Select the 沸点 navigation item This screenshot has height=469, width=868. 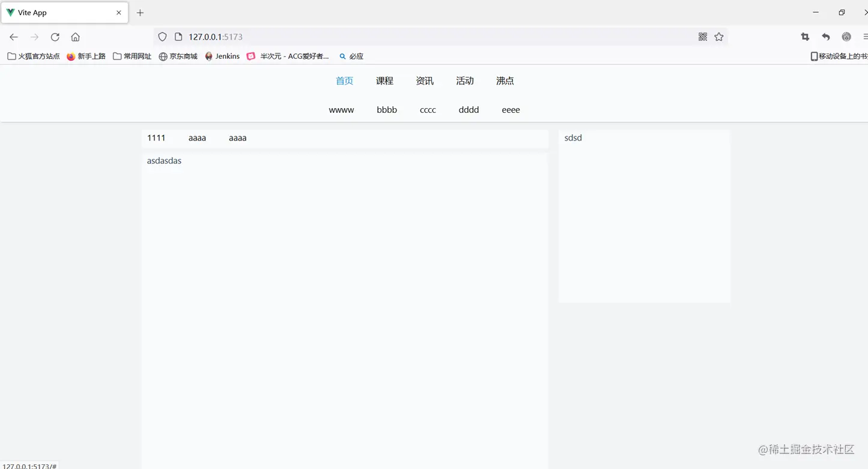(505, 81)
